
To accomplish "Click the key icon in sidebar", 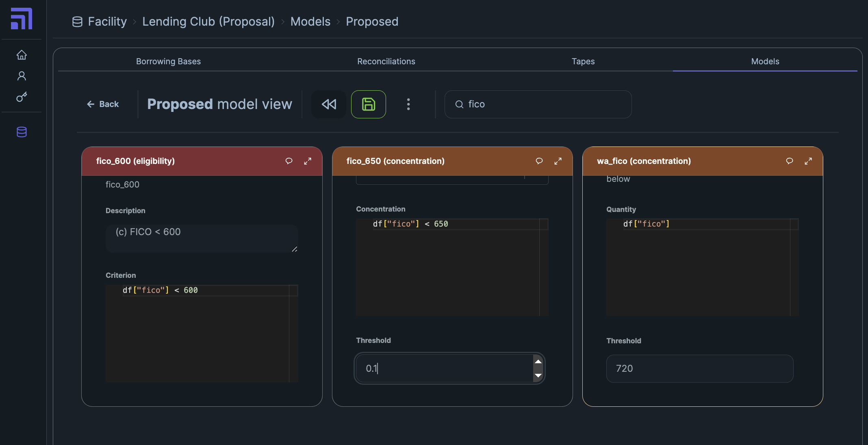I will click(x=22, y=97).
